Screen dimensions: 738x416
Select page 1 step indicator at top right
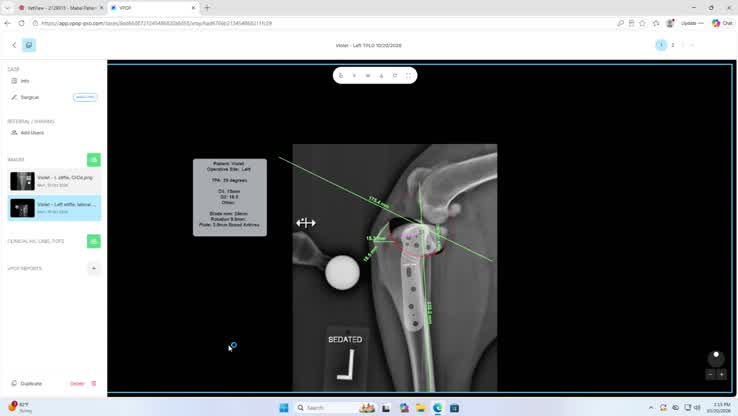click(x=661, y=45)
